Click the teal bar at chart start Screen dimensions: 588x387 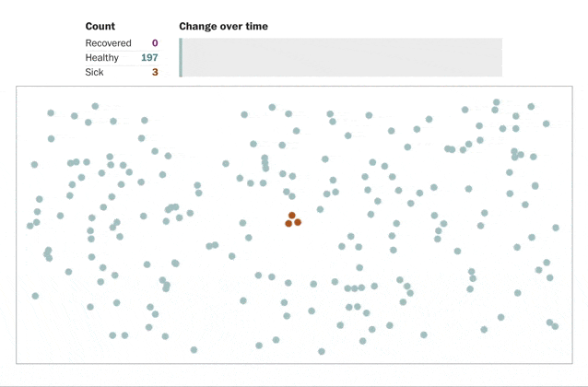181,57
